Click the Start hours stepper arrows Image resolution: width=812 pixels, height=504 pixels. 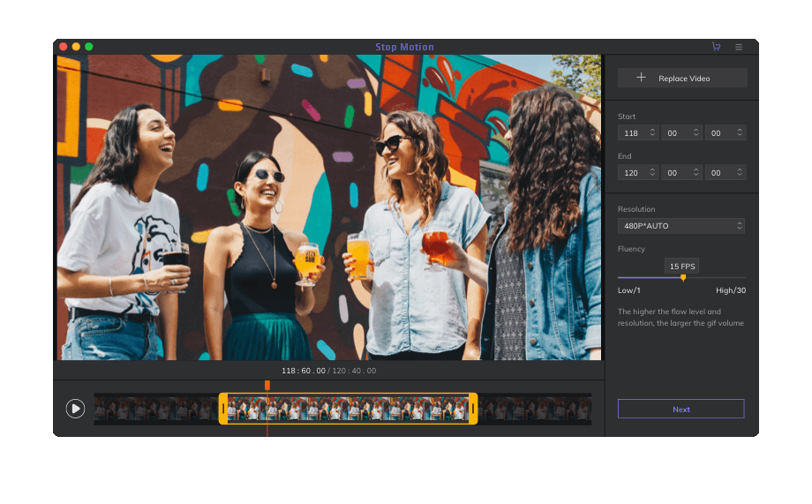[652, 132]
